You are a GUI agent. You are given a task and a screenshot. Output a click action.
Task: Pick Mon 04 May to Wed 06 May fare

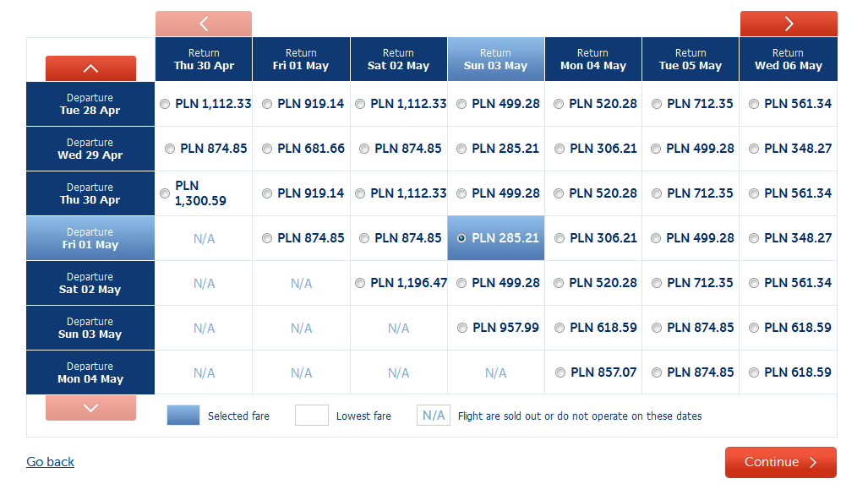[753, 372]
